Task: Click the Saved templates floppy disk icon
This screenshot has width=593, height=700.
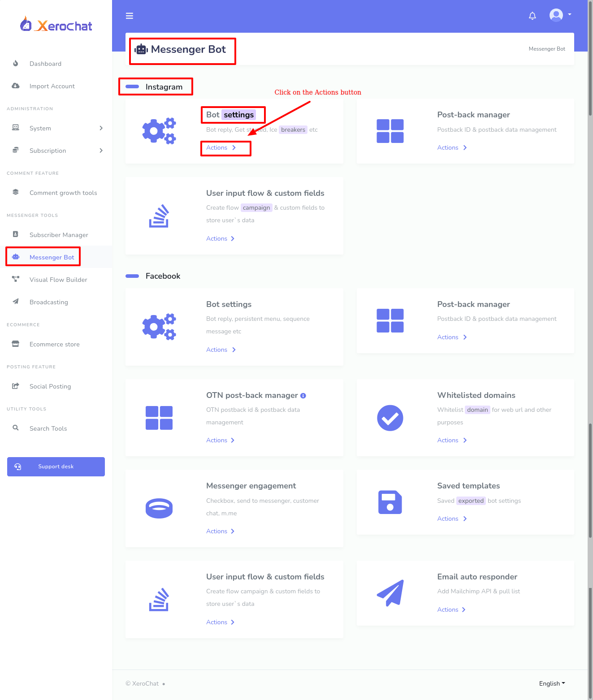Action: point(390,502)
